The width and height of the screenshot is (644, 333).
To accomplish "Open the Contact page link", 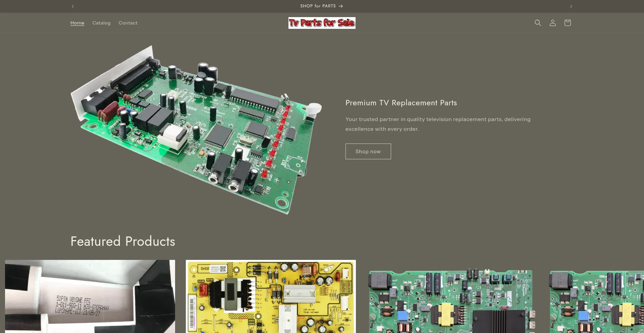I will click(128, 23).
